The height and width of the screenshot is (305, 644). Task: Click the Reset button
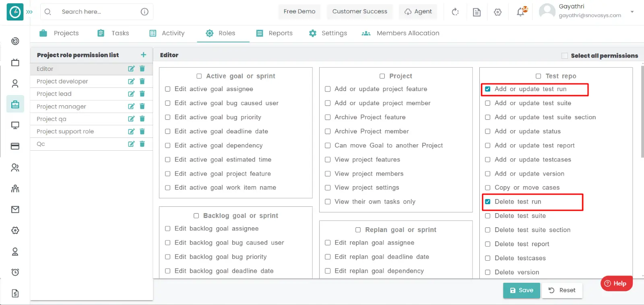point(562,290)
